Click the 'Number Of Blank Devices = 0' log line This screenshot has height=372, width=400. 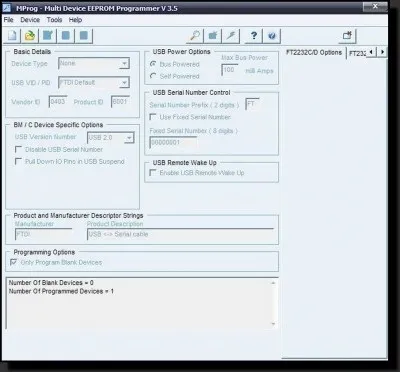click(x=51, y=283)
